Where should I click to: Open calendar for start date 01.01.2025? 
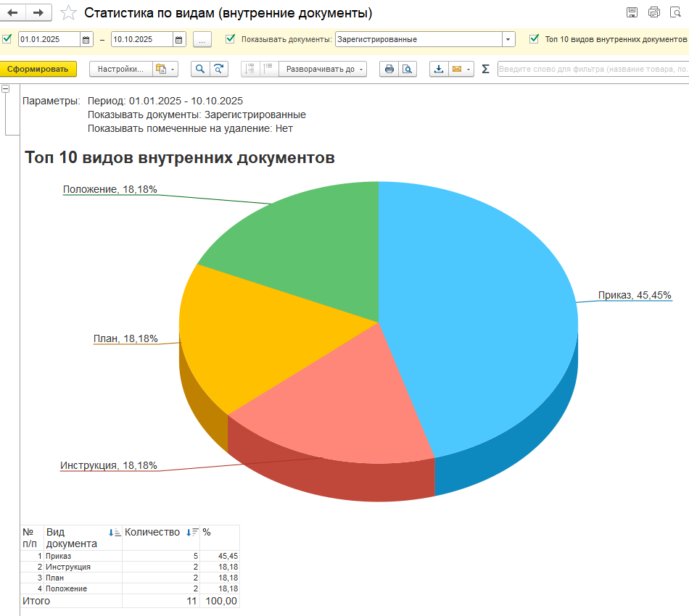click(x=86, y=40)
